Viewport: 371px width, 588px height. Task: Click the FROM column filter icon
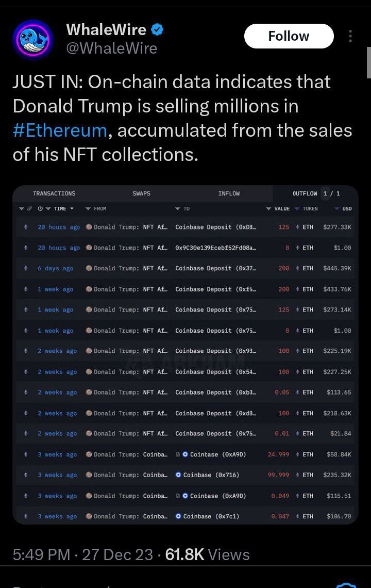[88, 209]
